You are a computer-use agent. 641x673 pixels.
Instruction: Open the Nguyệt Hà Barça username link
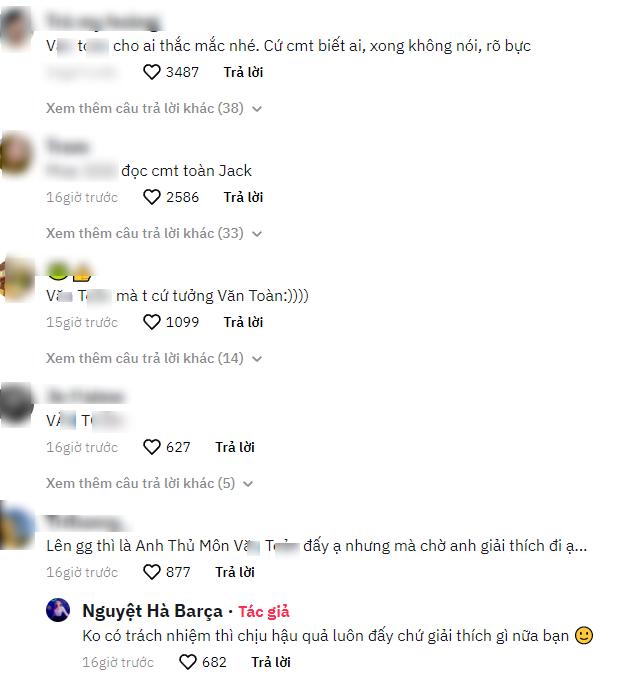(152, 611)
